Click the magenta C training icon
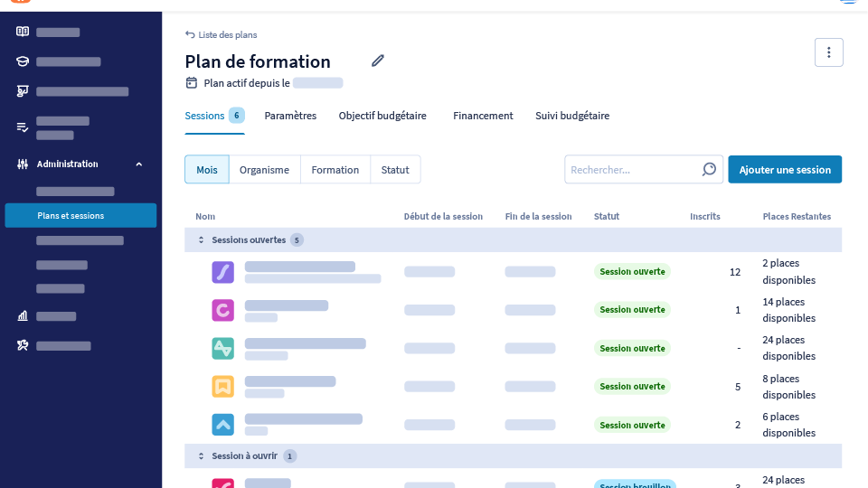This screenshot has width=868, height=488. pos(222,310)
